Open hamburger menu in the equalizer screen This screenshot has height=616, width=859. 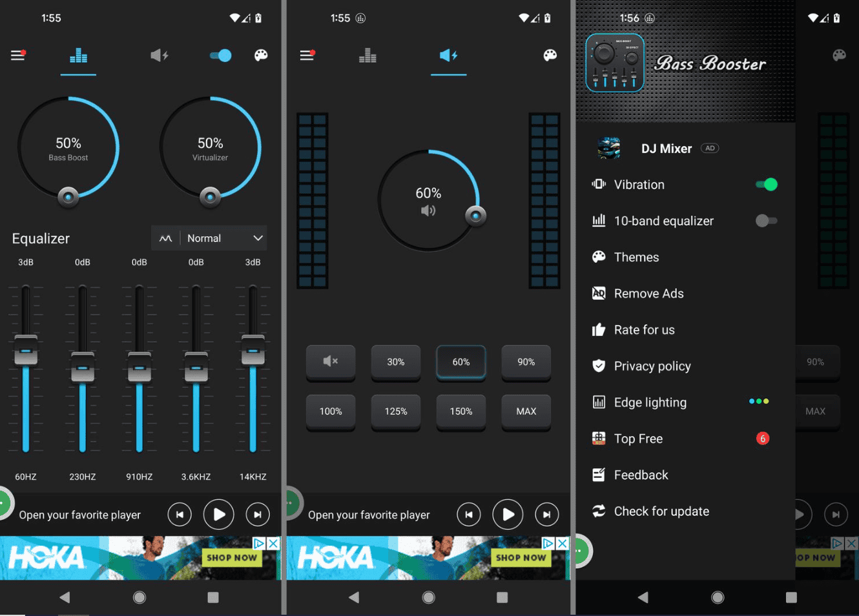(18, 56)
